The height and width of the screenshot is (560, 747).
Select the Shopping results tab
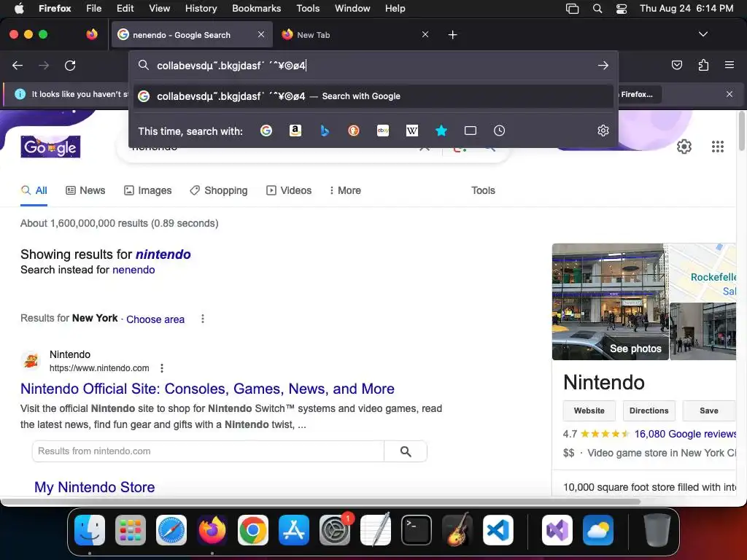[219, 190]
